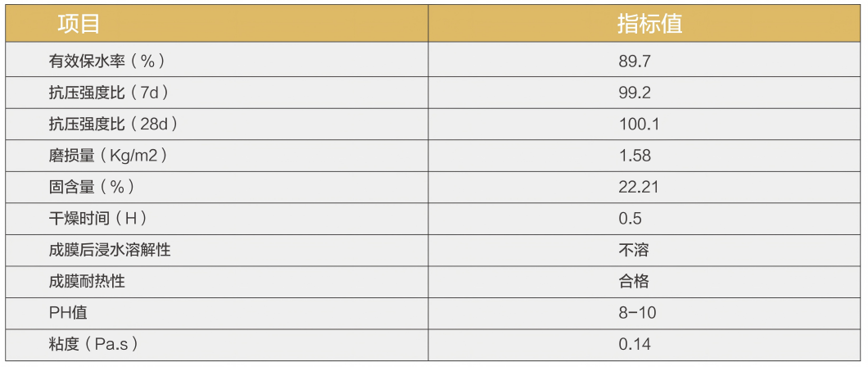
Task: Click the 指标值 column header
Action: (x=649, y=23)
